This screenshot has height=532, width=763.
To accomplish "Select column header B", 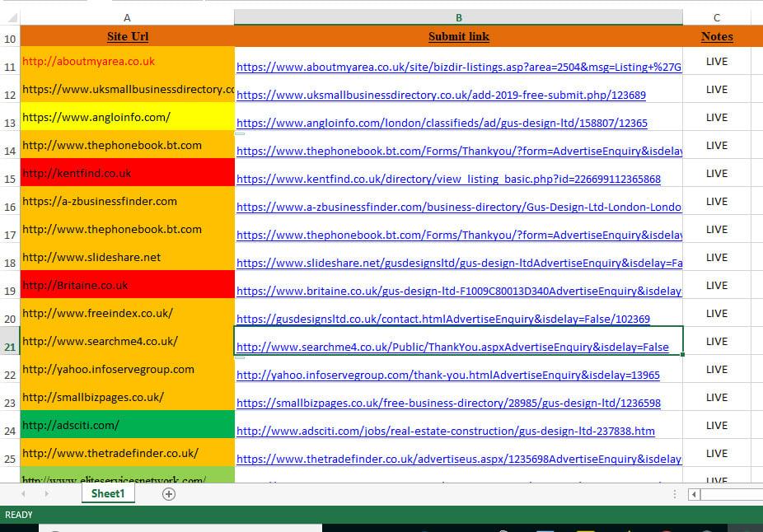I will 458,16.
